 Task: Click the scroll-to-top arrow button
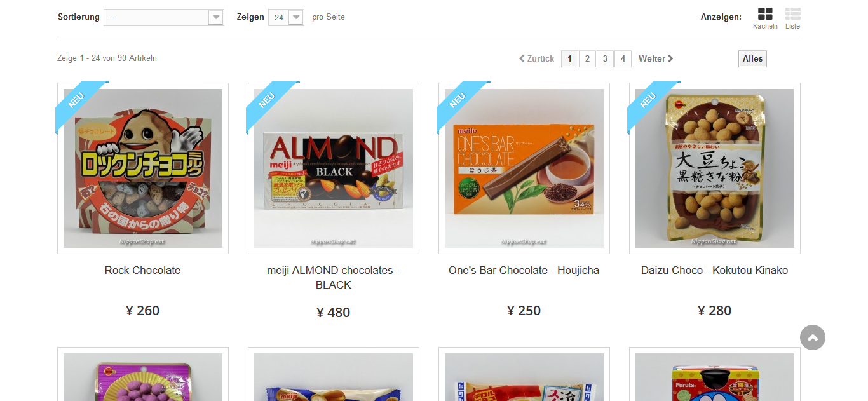[x=813, y=337]
